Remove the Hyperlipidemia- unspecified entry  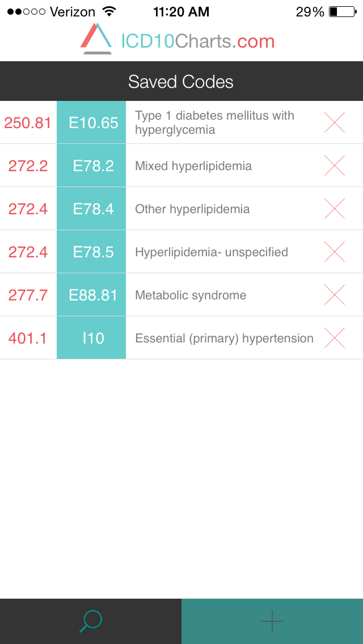coord(334,251)
